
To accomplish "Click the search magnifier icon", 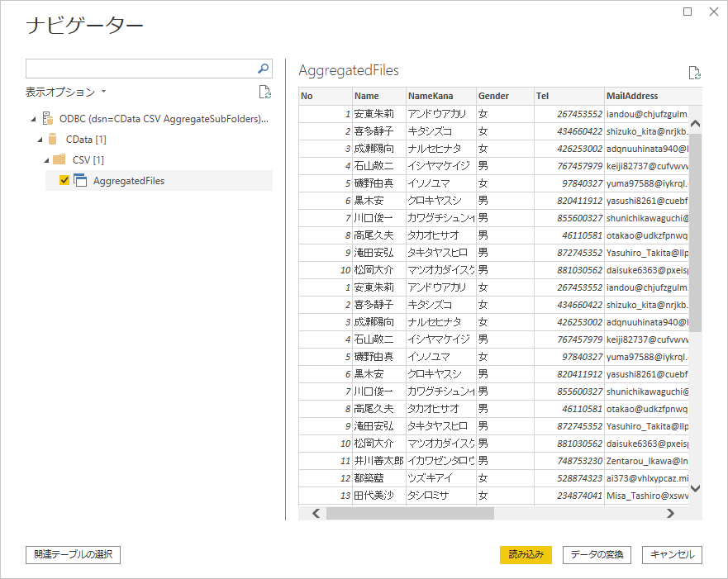I will (x=263, y=69).
